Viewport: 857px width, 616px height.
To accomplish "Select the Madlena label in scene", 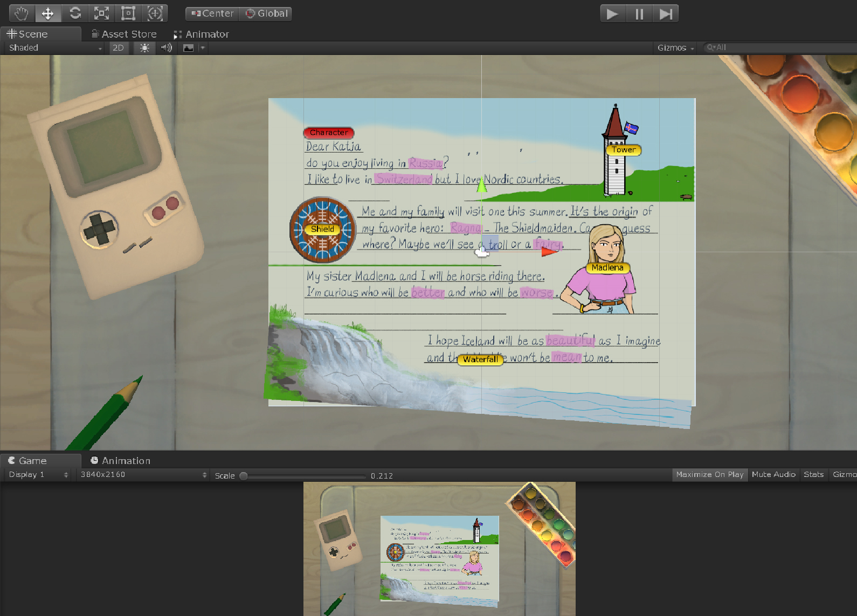I will (607, 267).
